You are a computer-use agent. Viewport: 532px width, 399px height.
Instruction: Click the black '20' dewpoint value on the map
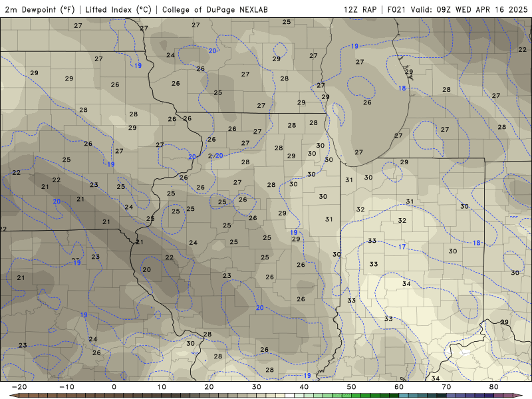pyautogui.click(x=146, y=270)
